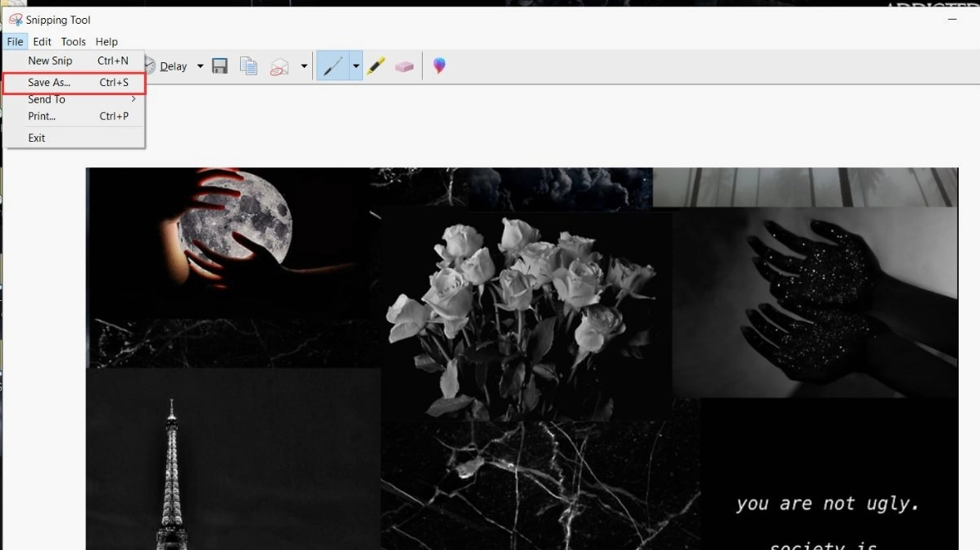Open Paint 3D via the colorful balloon icon
The width and height of the screenshot is (980, 550).
tap(439, 66)
